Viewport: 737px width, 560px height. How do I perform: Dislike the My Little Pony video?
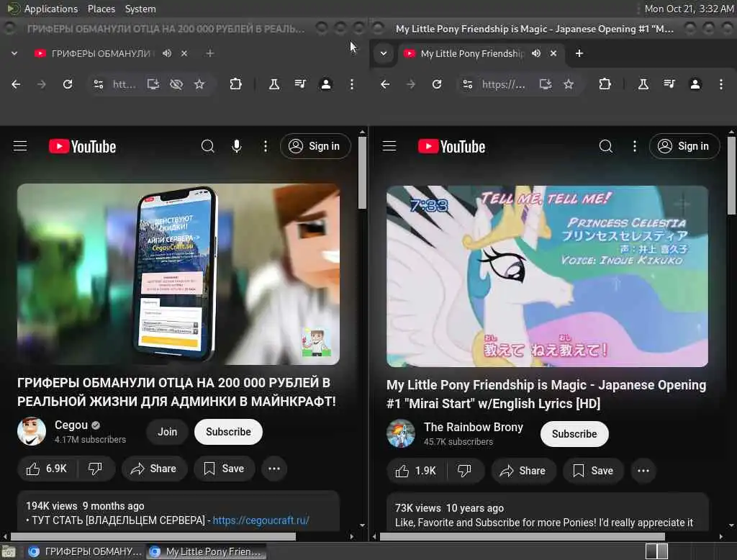point(464,471)
